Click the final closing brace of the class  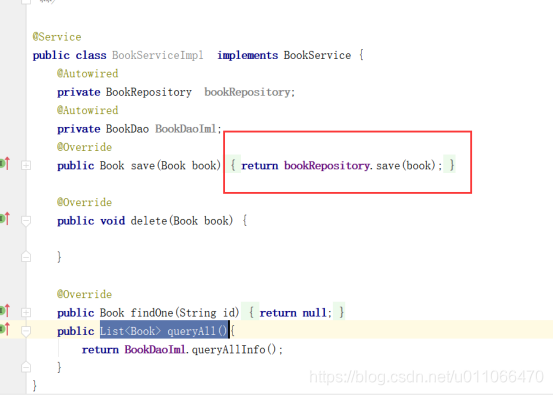coord(35,385)
